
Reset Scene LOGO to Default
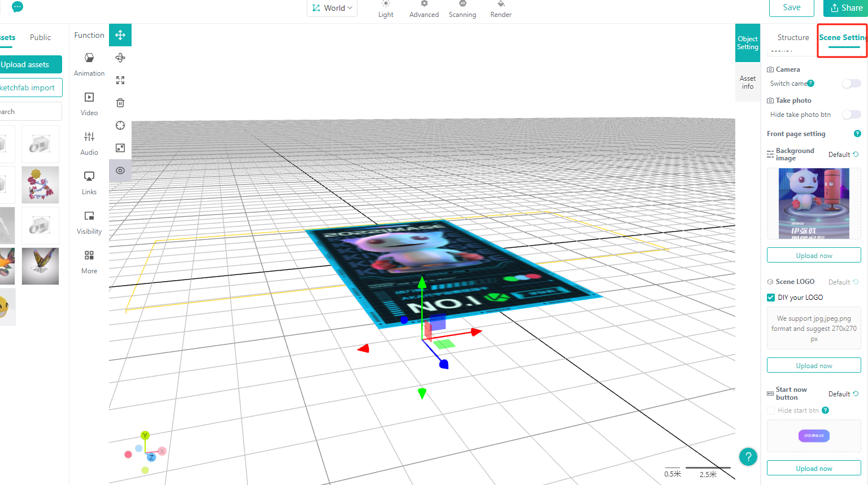click(x=844, y=282)
